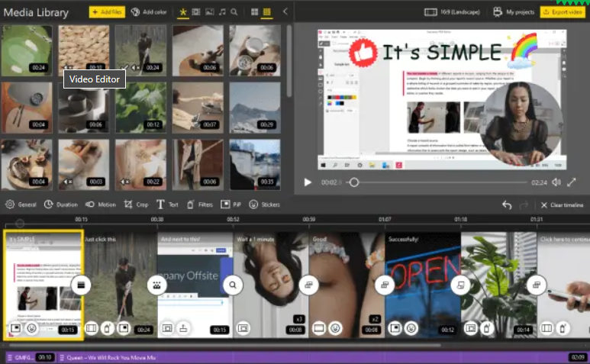Open zoom transition before "Wait a 1 minute" clip
This screenshot has height=364, width=590.
(x=233, y=285)
